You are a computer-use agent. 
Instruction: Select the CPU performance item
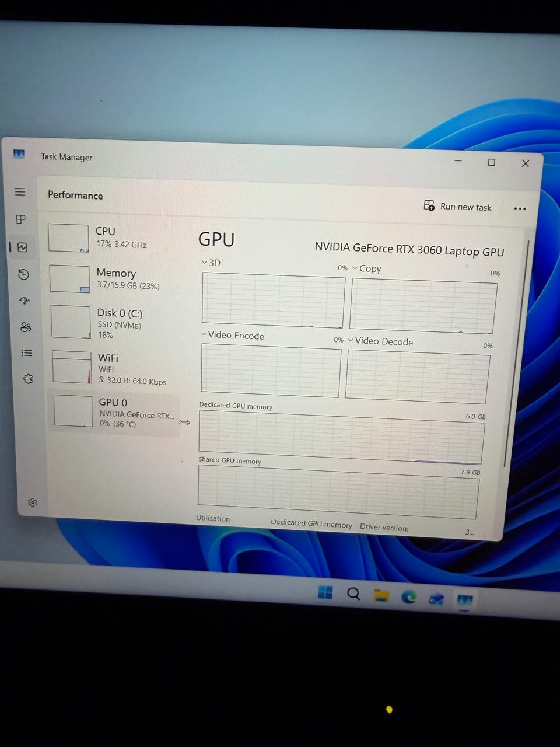[114, 238]
